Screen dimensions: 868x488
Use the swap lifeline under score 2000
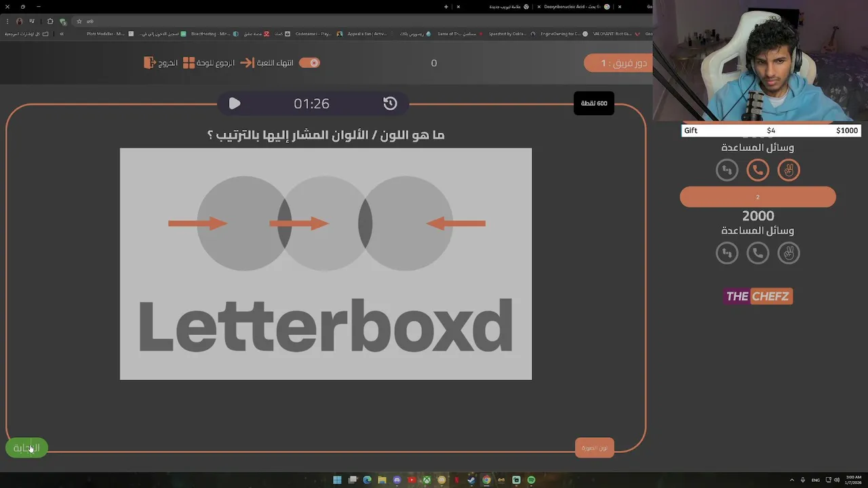pos(727,253)
